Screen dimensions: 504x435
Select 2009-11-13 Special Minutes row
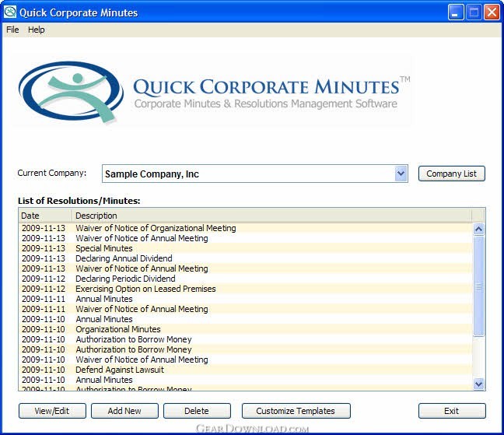[x=246, y=248]
